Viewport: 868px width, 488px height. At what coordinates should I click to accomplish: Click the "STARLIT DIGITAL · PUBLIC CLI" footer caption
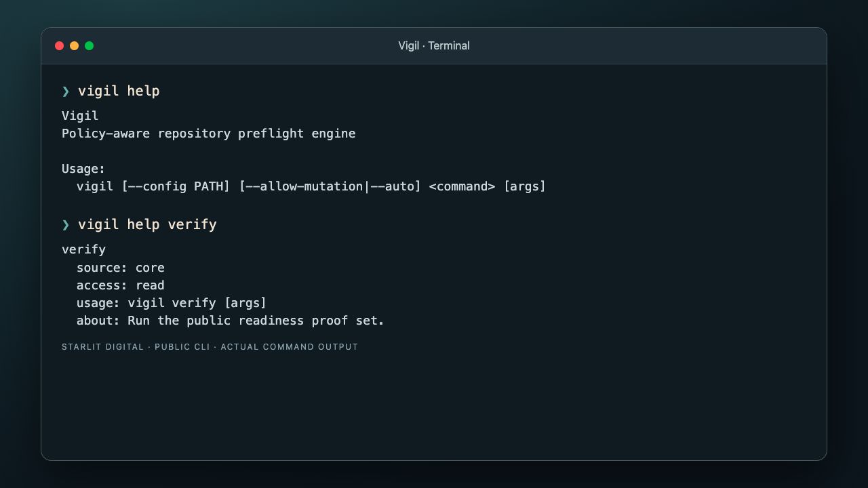click(210, 347)
